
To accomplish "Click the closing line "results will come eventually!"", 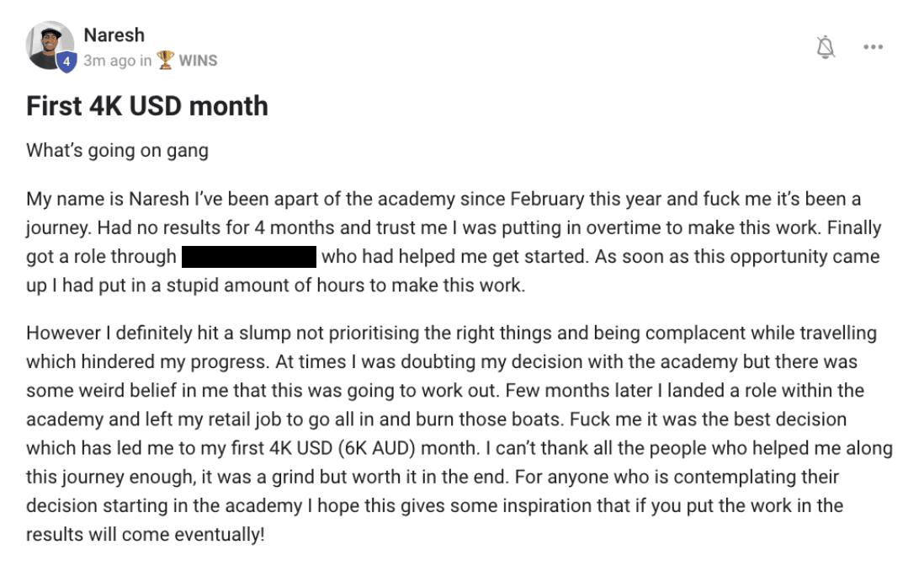I will (146, 535).
